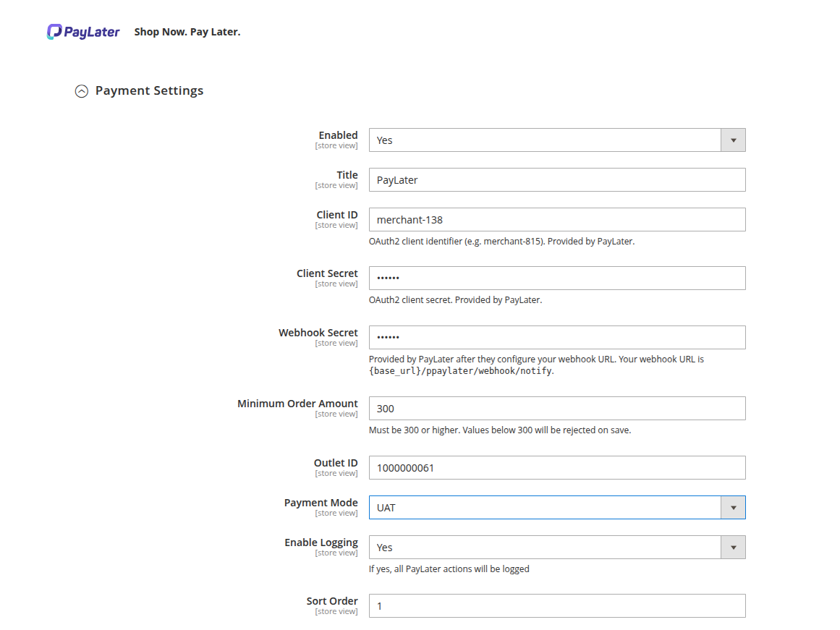Image resolution: width=840 pixels, height=630 pixels.
Task: Collapse the Payment Settings section
Action: pos(82,92)
